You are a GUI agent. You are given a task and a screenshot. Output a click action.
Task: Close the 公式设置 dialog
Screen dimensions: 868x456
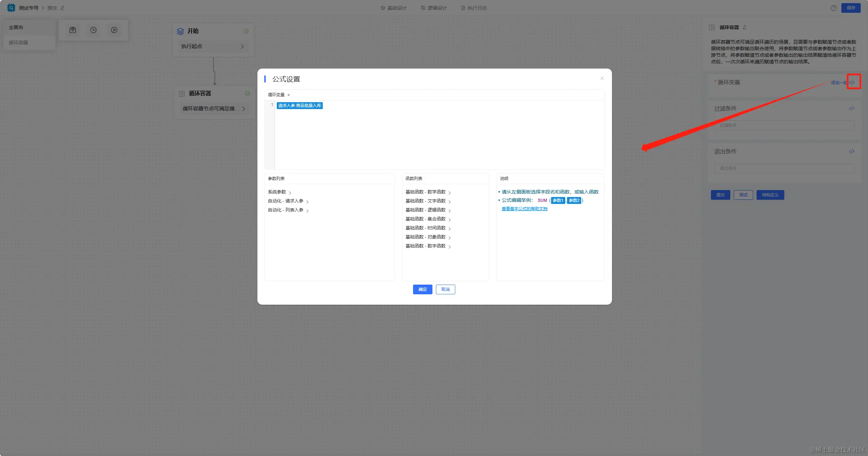click(602, 78)
